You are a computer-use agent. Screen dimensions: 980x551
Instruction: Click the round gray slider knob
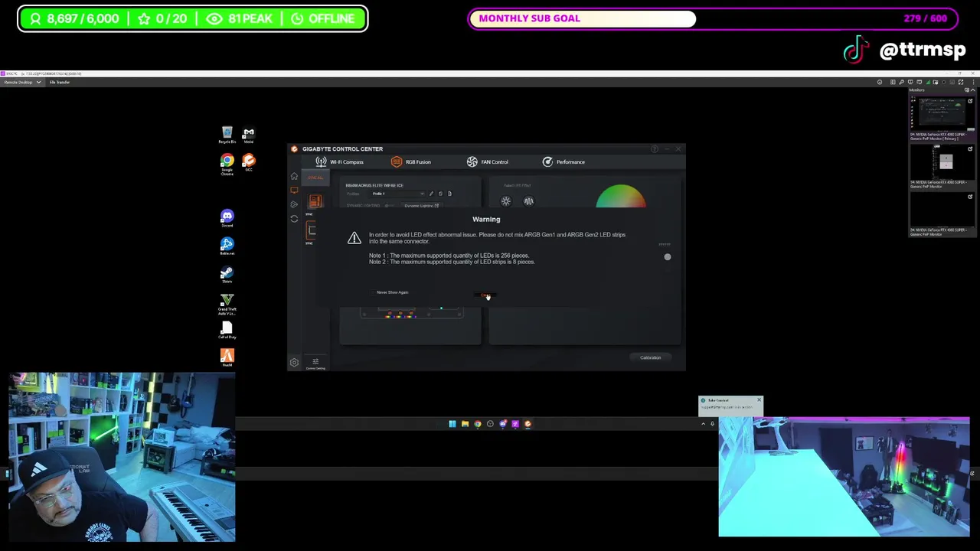pos(668,257)
